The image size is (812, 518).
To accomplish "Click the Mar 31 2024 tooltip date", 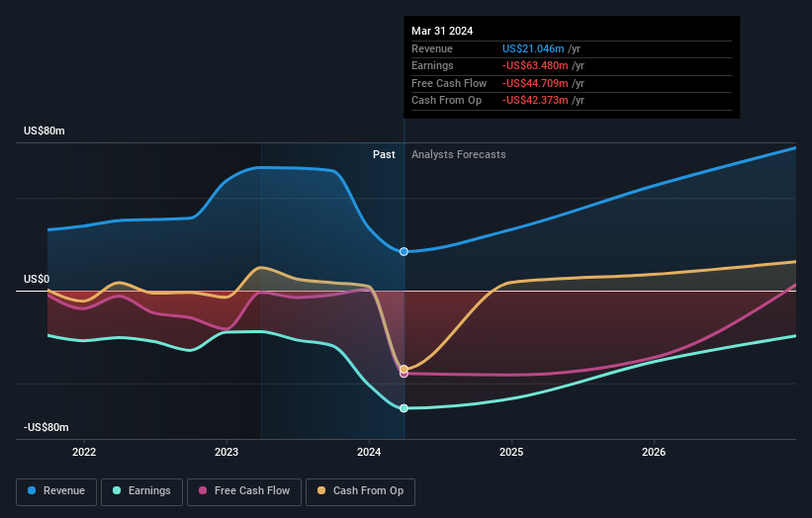I will [442, 31].
